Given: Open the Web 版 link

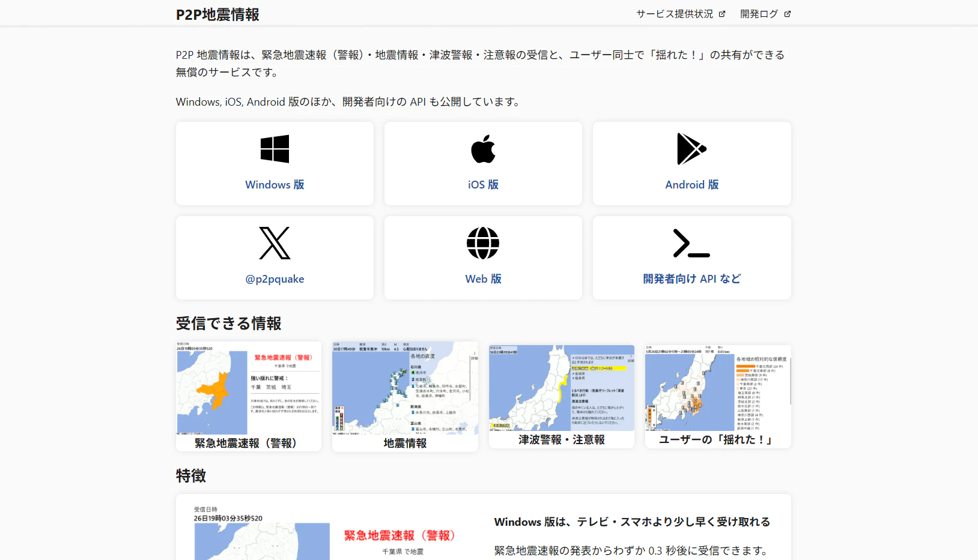Looking at the screenshot, I should pos(483,279).
